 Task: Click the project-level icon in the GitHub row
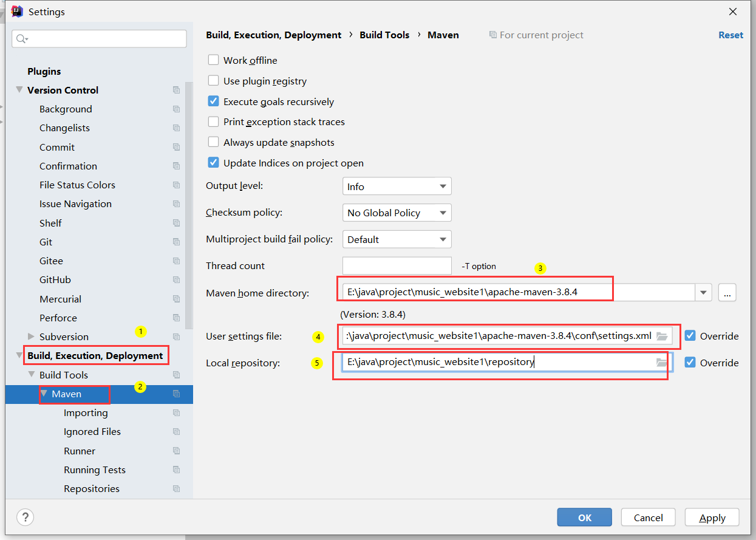point(176,280)
